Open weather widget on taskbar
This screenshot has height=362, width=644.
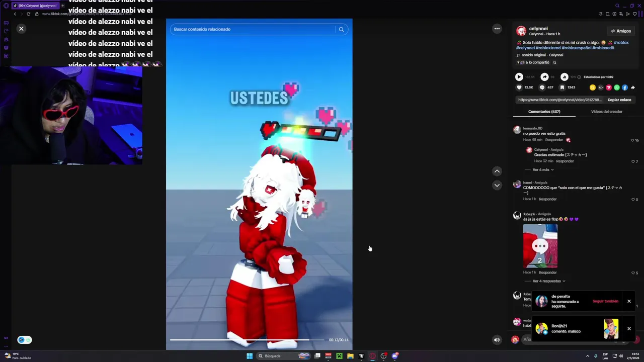(18, 356)
